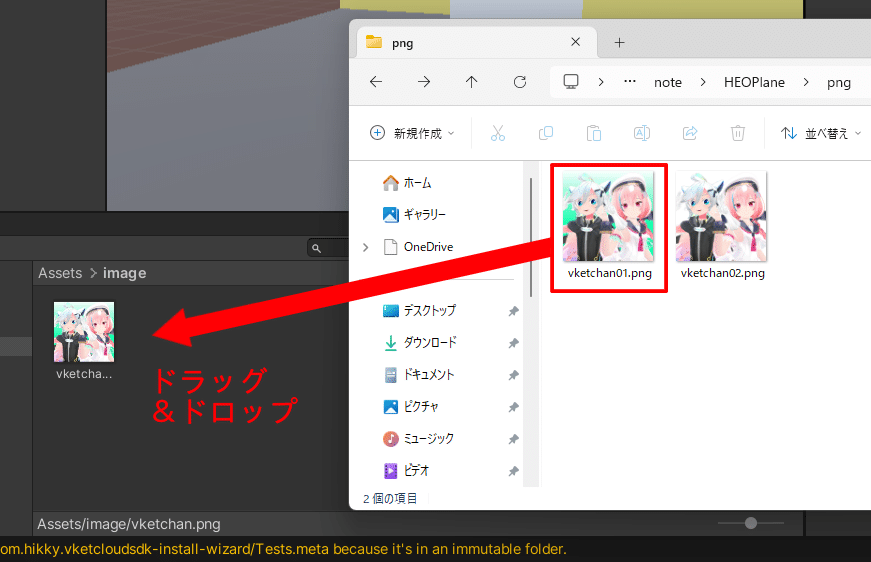Image resolution: width=871 pixels, height=562 pixels.
Task: Open ギャラリー in navigation pane
Action: click(x=414, y=214)
